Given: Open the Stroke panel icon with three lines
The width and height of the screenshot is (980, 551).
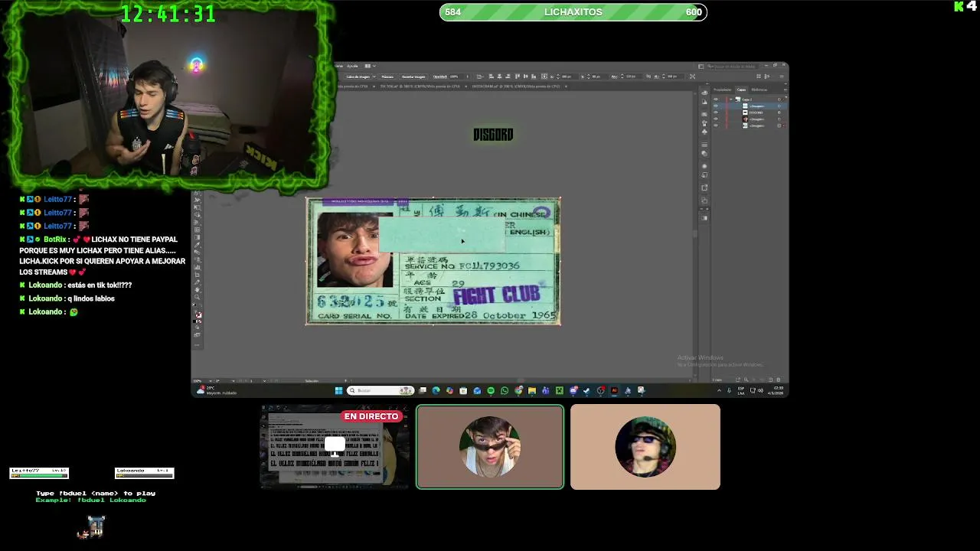Looking at the screenshot, I should (704, 144).
